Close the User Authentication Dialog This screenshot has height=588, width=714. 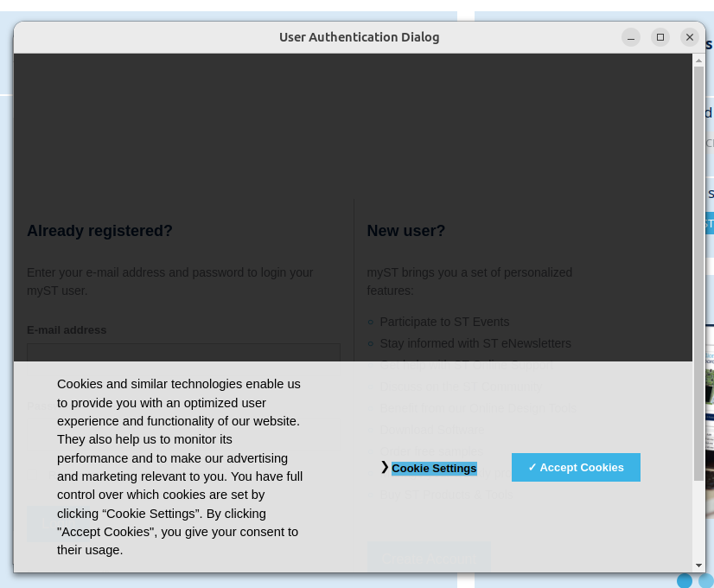tap(690, 37)
